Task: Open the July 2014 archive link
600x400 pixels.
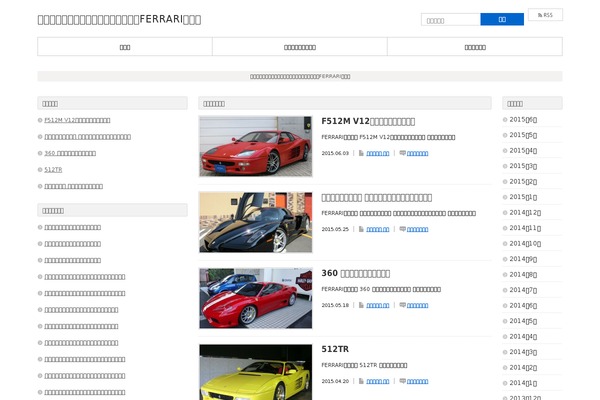Action: tap(523, 290)
